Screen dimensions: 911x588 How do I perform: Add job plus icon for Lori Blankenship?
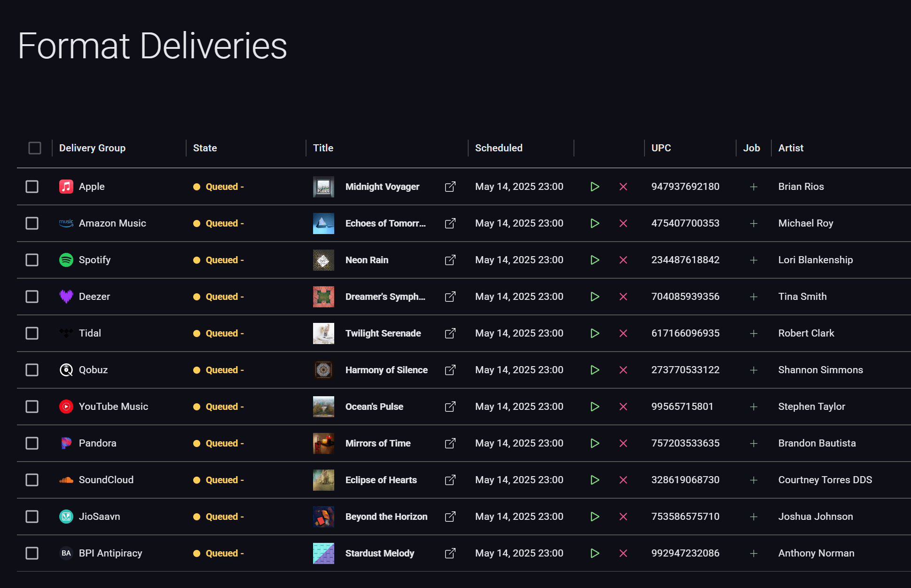click(x=754, y=260)
